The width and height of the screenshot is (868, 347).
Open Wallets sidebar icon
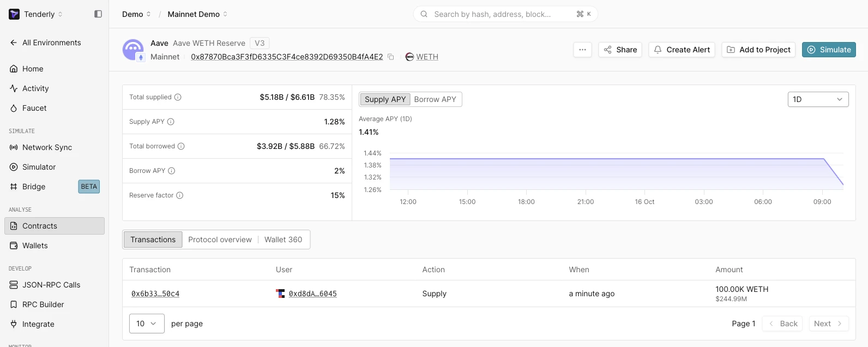14,246
